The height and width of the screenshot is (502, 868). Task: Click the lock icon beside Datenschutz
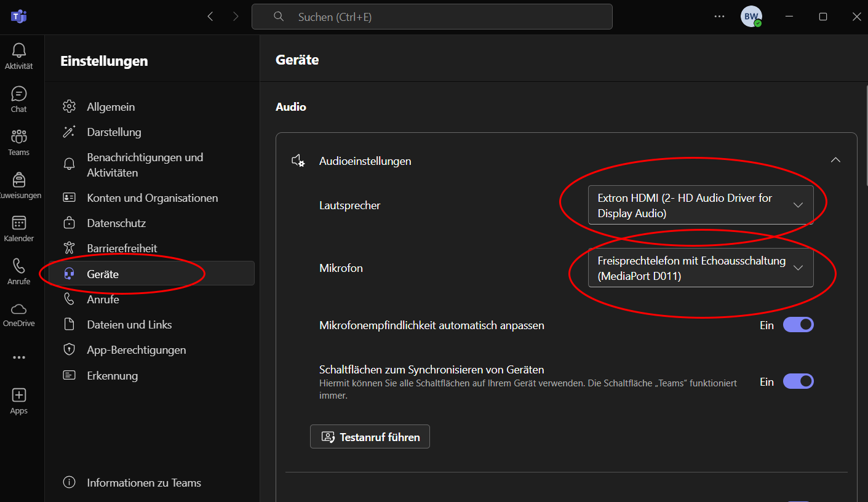tap(70, 223)
